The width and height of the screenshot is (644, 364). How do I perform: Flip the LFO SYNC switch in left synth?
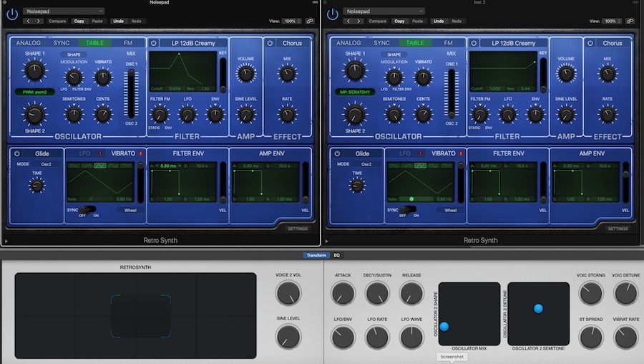point(88,210)
